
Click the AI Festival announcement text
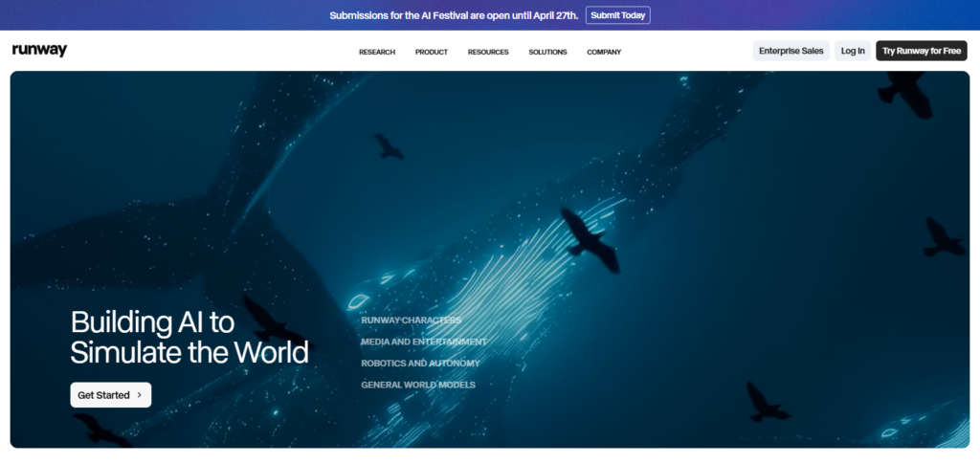tap(454, 15)
